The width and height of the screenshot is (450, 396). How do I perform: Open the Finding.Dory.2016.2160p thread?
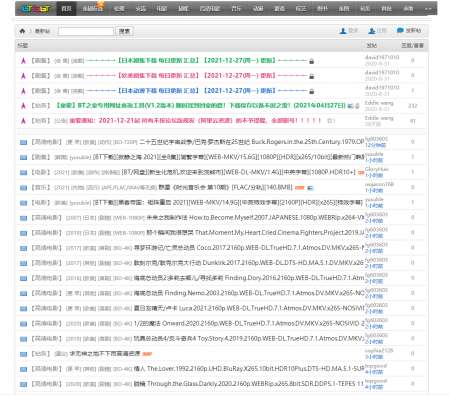249,278
